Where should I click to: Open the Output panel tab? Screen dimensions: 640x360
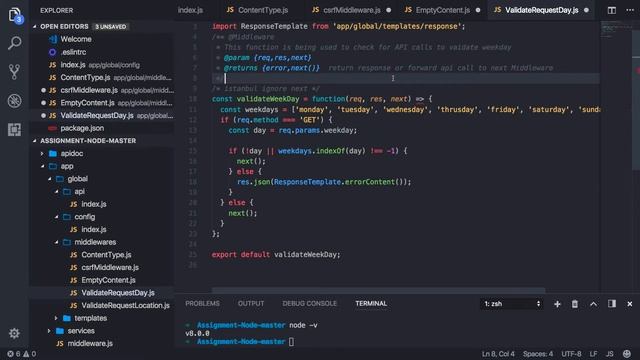point(251,304)
